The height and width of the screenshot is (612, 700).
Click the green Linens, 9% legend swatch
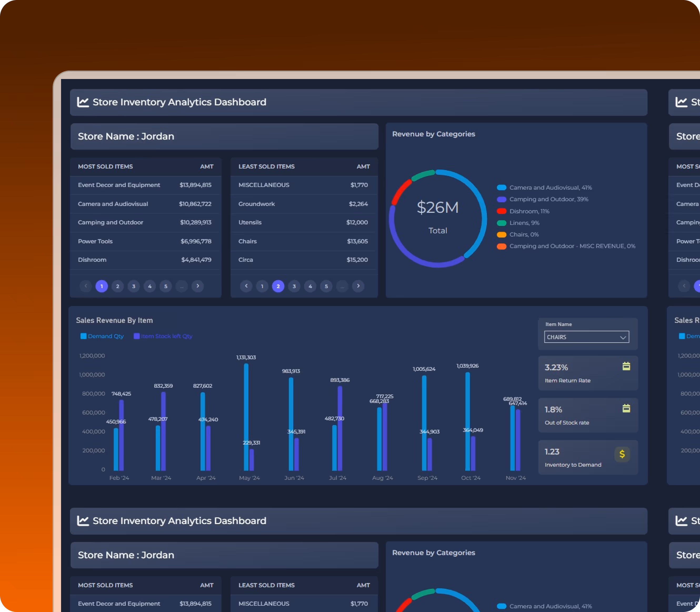[501, 223]
